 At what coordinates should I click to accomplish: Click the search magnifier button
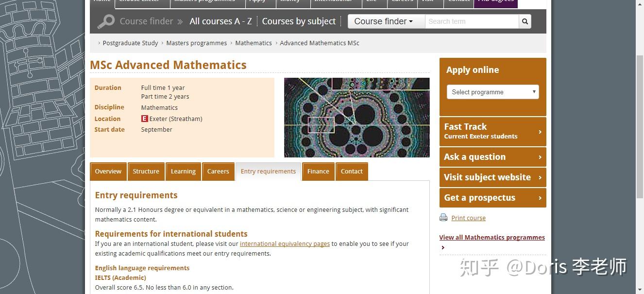click(x=525, y=21)
